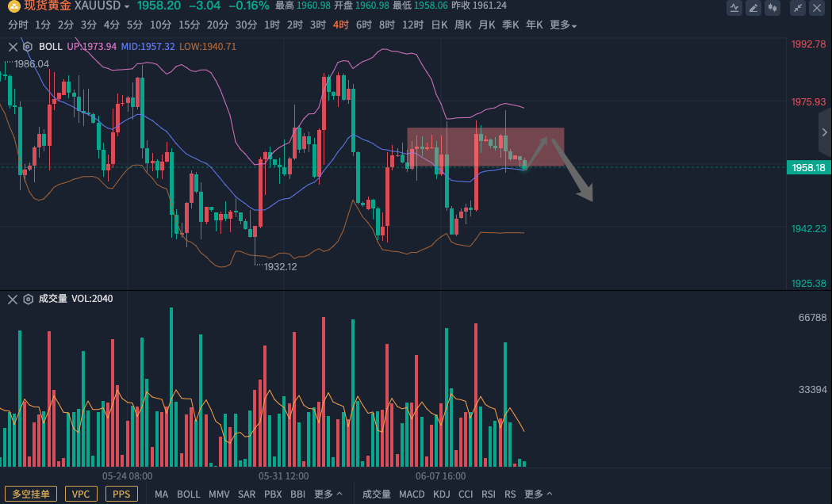This screenshot has width=832, height=504.
Task: Open volume indicator settings hexagon icon
Action: coord(29,299)
